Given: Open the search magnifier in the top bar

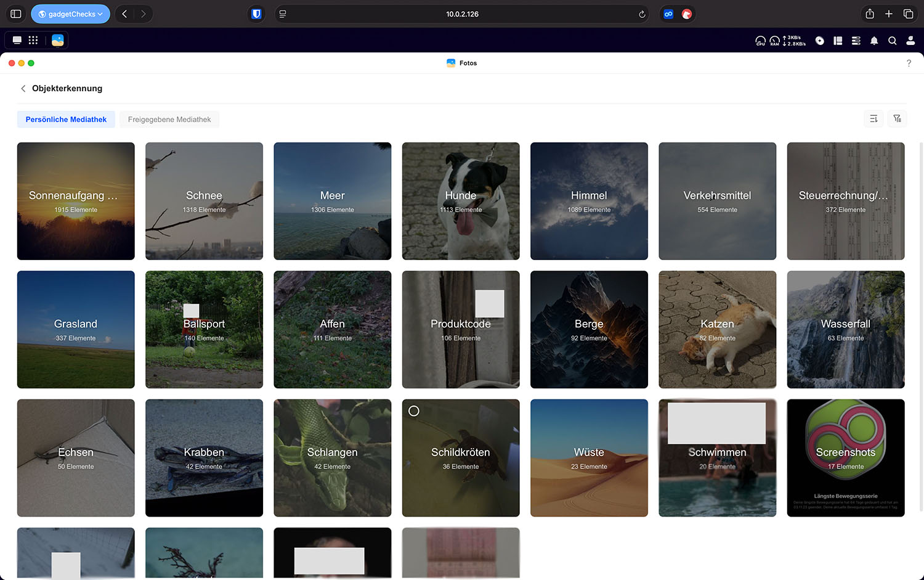Looking at the screenshot, I should [x=892, y=41].
